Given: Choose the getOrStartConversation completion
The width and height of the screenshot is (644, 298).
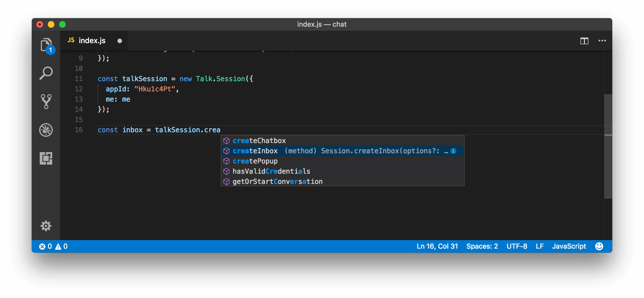Looking at the screenshot, I should click(x=277, y=181).
